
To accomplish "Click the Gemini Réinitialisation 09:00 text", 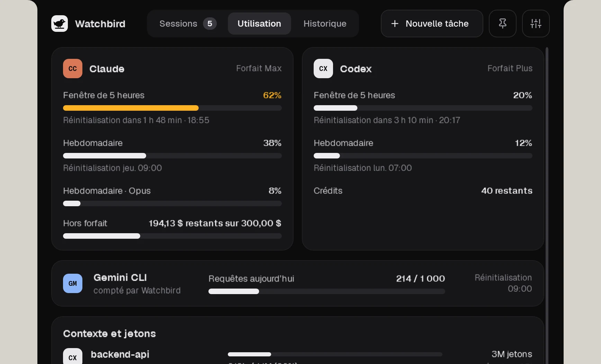I will [x=503, y=283].
